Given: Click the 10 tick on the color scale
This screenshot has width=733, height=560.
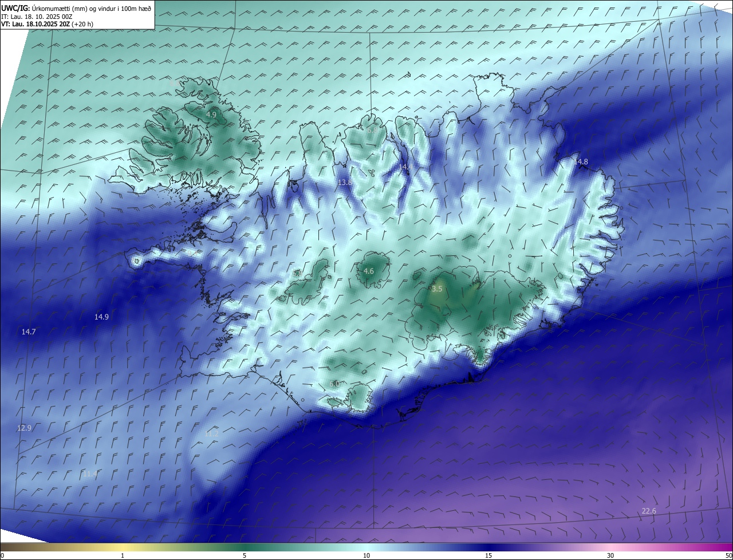Looking at the screenshot, I should click(x=366, y=555).
